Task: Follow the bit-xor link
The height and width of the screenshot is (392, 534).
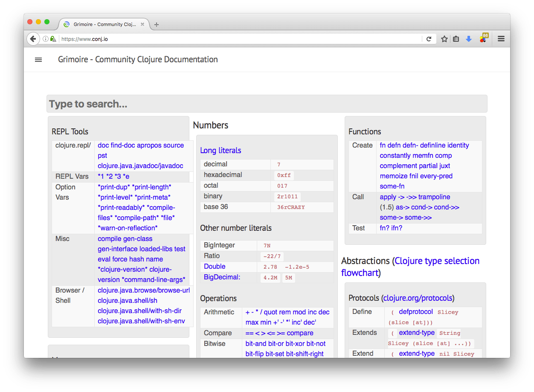Action: point(295,344)
